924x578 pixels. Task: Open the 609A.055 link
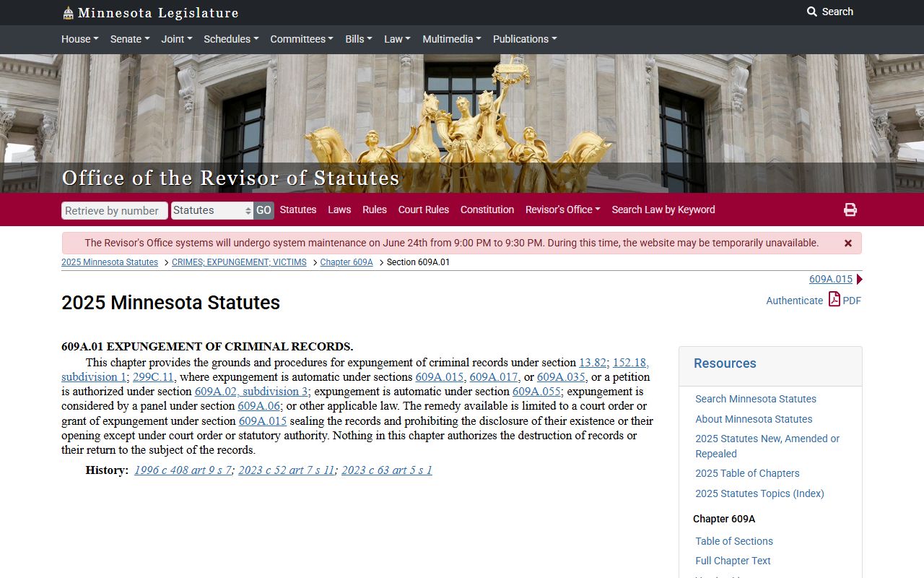536,392
